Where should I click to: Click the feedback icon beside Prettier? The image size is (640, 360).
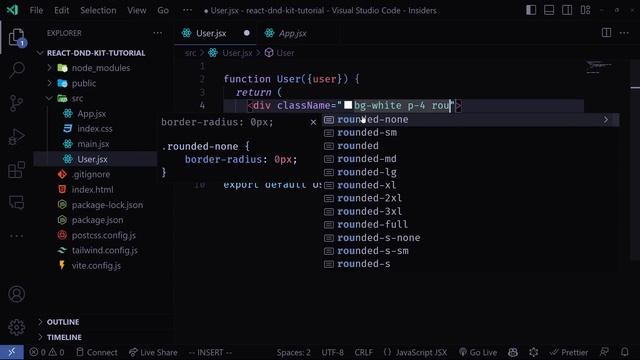(x=604, y=352)
